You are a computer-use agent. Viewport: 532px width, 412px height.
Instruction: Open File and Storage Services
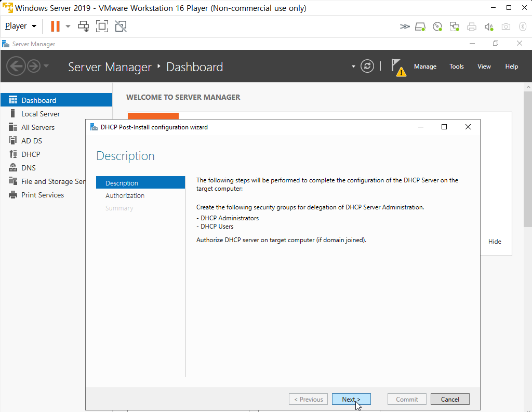(x=43, y=181)
